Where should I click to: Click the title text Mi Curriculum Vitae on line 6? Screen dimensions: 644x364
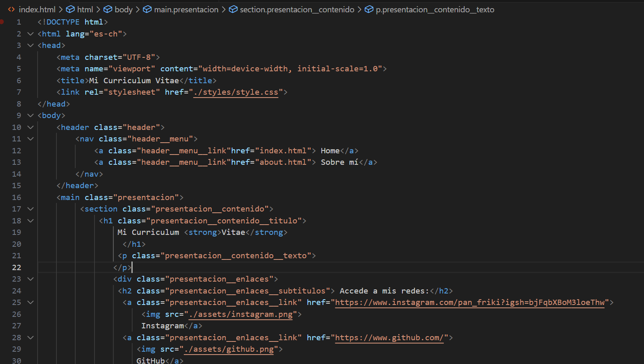tap(134, 80)
